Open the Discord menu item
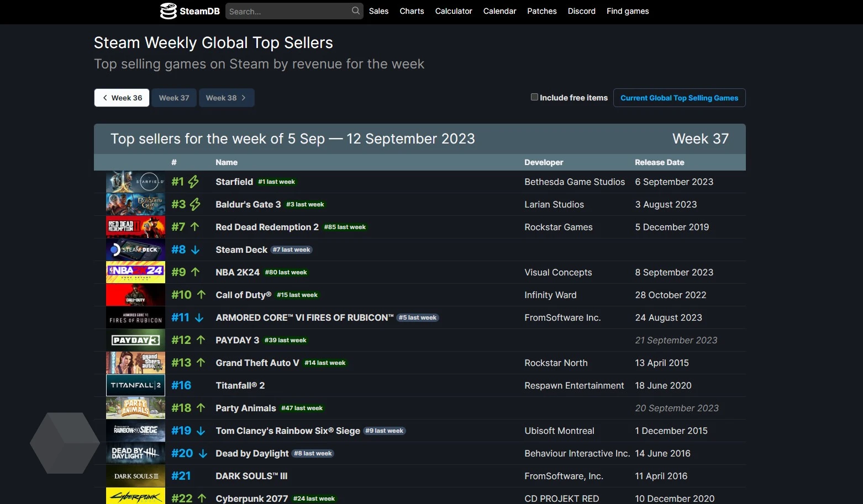 [x=581, y=11]
